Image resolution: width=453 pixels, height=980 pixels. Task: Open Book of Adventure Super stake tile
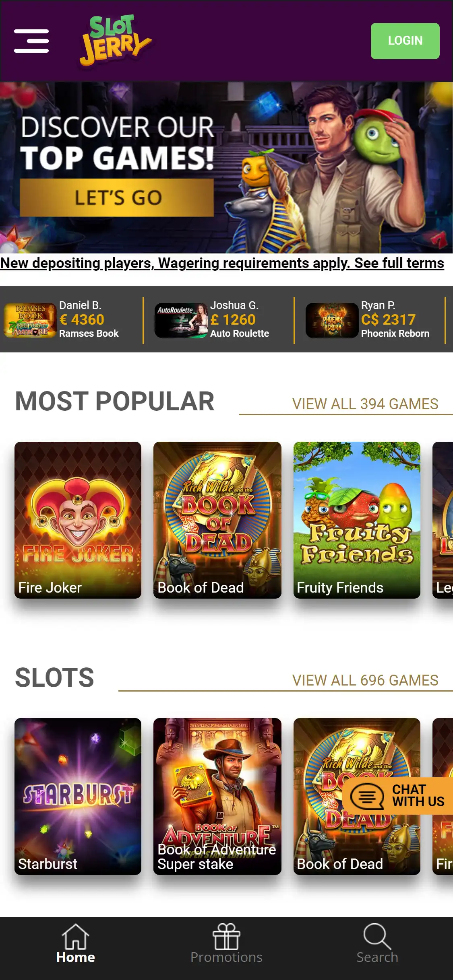pos(217,796)
